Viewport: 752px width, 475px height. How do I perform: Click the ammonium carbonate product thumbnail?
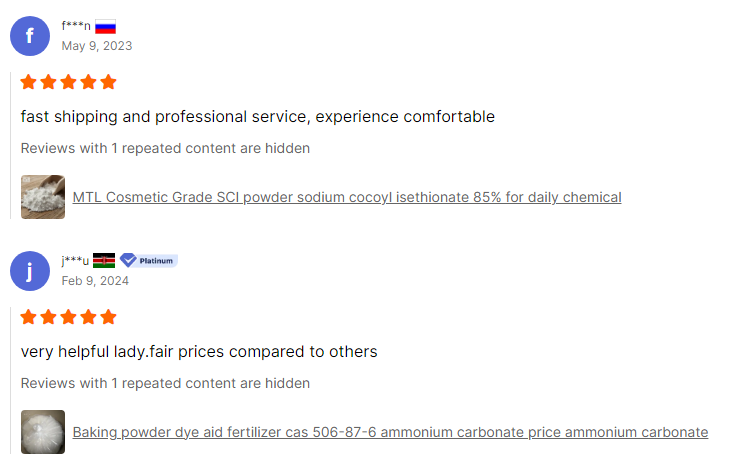coord(43,432)
